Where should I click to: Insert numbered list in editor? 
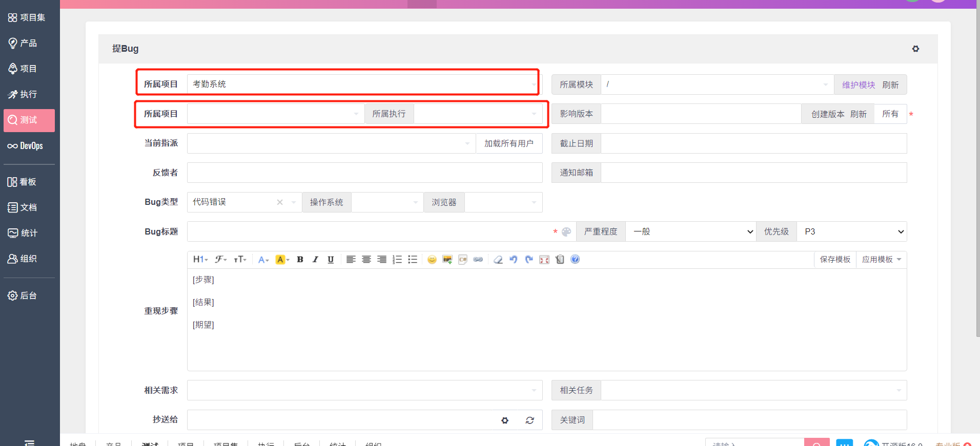pyautogui.click(x=397, y=260)
